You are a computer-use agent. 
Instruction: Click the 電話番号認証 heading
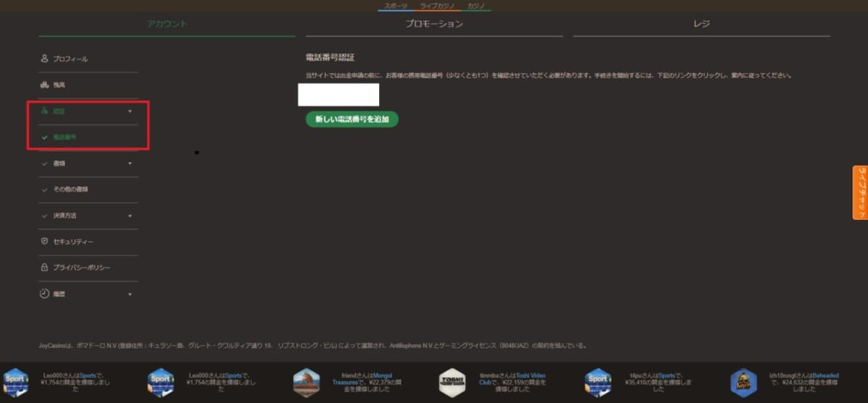click(x=330, y=57)
